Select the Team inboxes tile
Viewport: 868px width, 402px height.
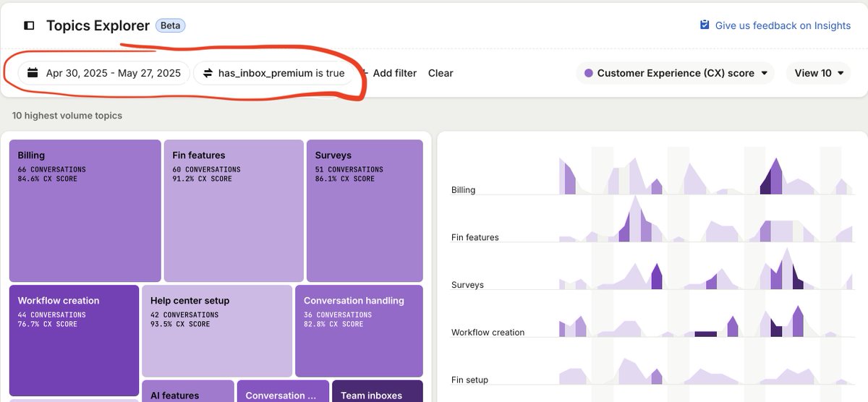(377, 391)
